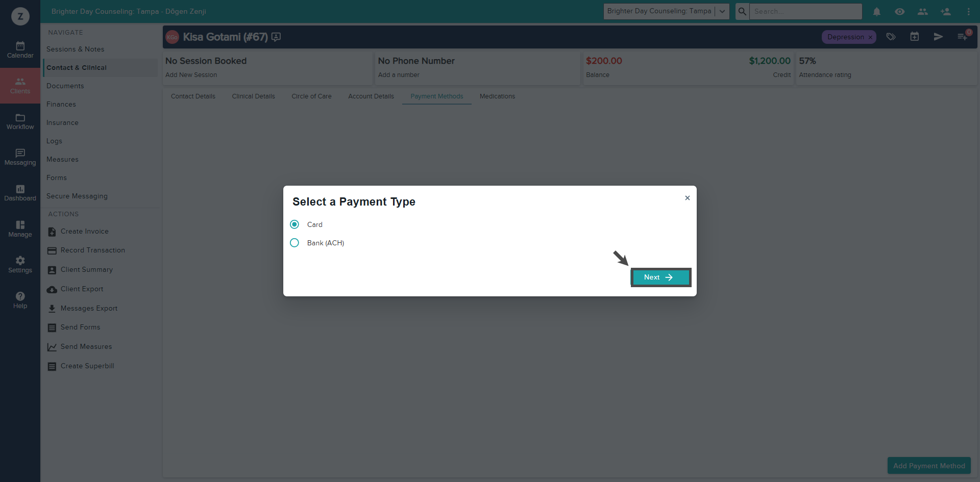Select the Card payment type
This screenshot has height=482, width=980.
pos(295,224)
